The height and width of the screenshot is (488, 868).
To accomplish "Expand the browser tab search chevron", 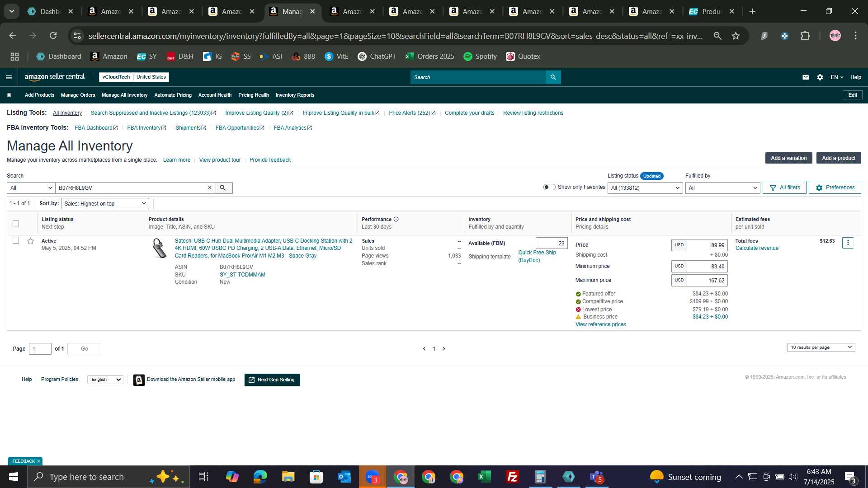I will coord(12,12).
